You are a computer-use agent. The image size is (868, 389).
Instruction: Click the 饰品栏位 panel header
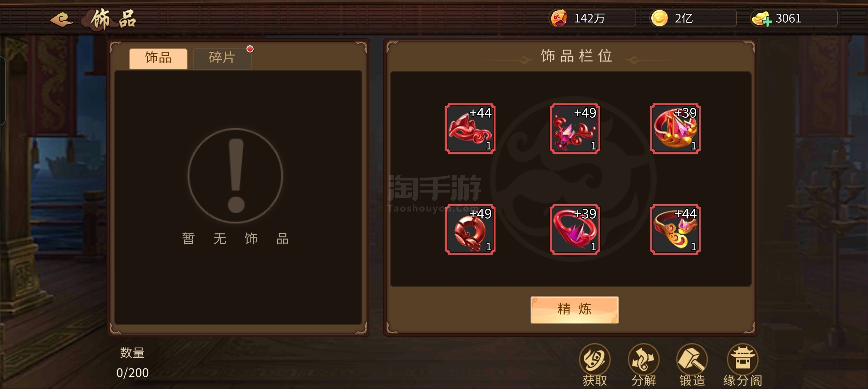(576, 56)
